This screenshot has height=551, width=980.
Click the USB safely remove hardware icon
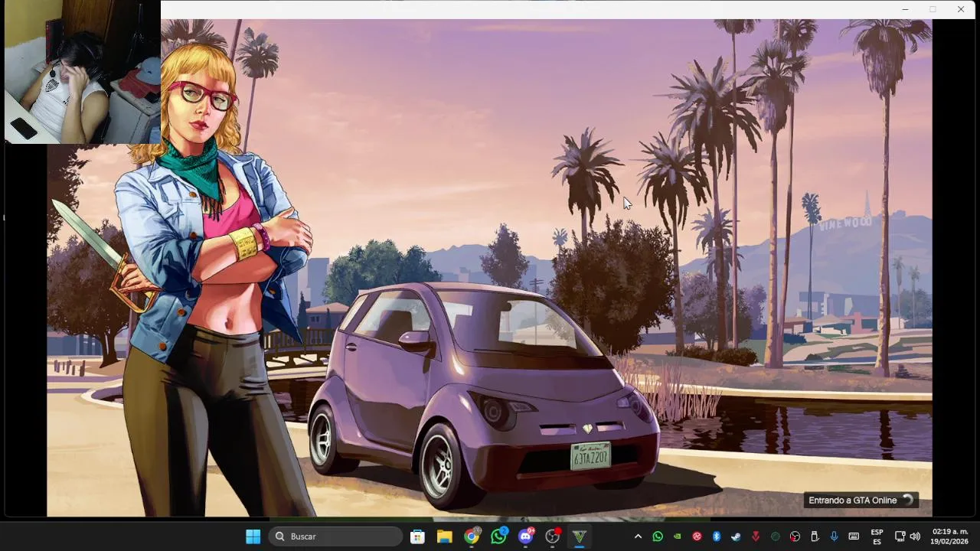(815, 536)
